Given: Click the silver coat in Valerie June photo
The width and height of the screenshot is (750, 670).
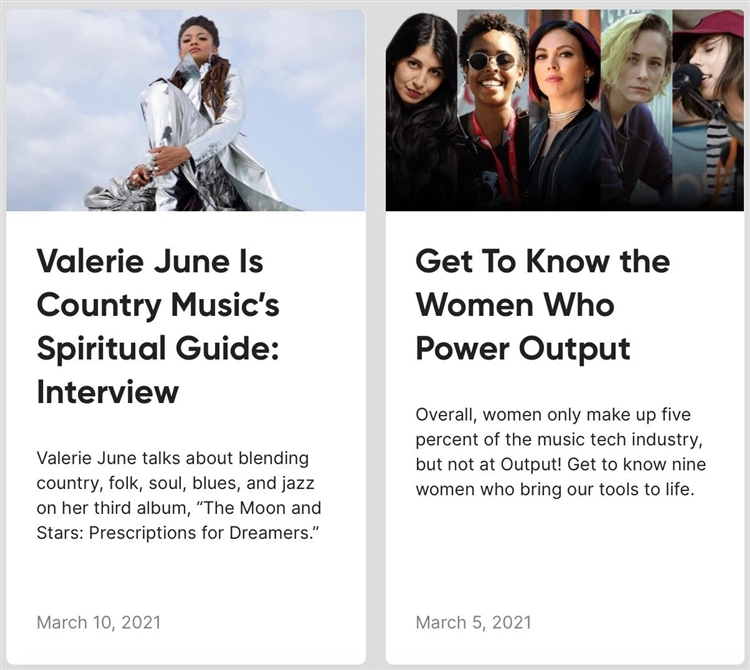Looking at the screenshot, I should coord(188,140).
